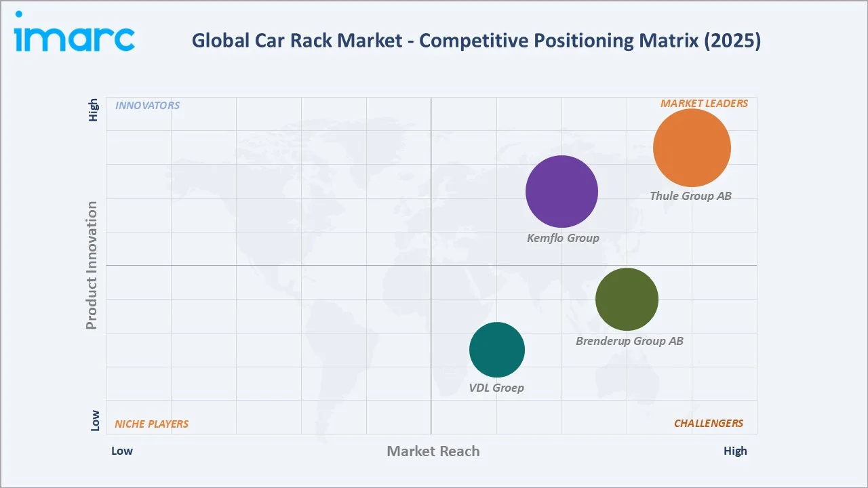The width and height of the screenshot is (868, 488).
Task: Click the 'Kemflo Group' label
Action: point(563,238)
